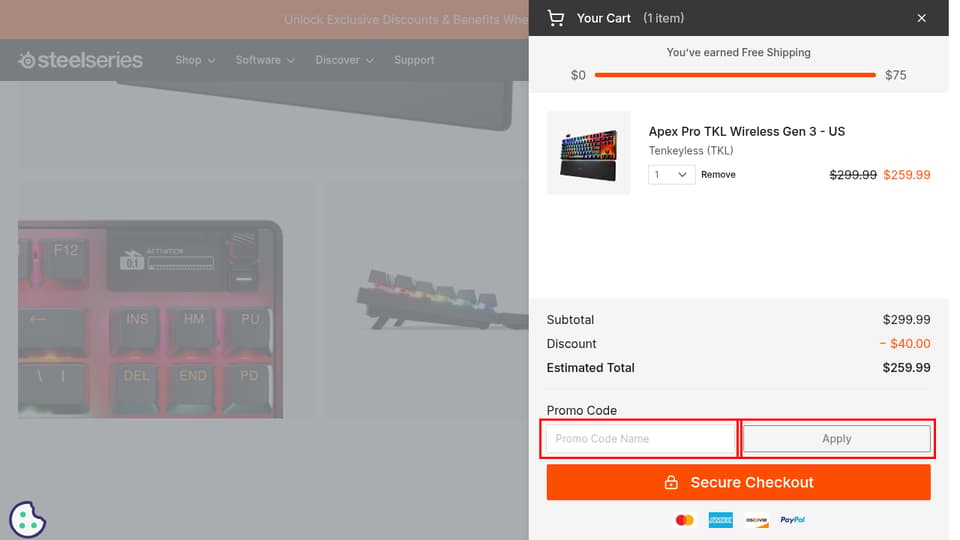960x540 pixels.
Task: Click the PayPal payment icon
Action: tap(792, 520)
